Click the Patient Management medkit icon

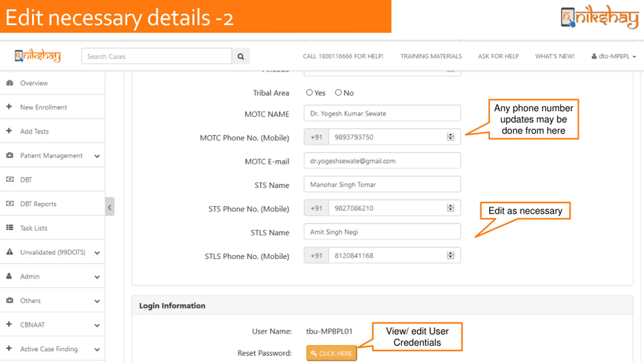[10, 155]
